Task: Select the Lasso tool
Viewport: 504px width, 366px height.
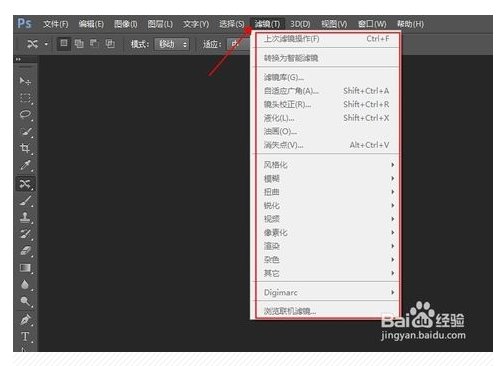Action: point(25,115)
